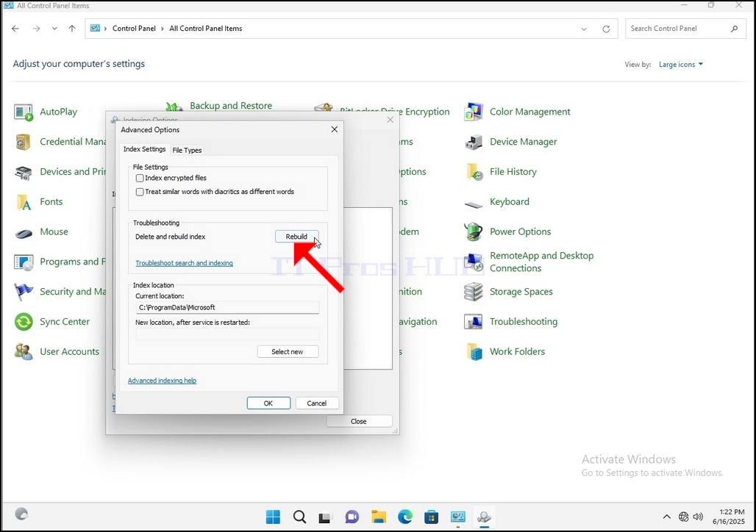
Task: Confirm Advanced Options with OK
Action: [268, 403]
